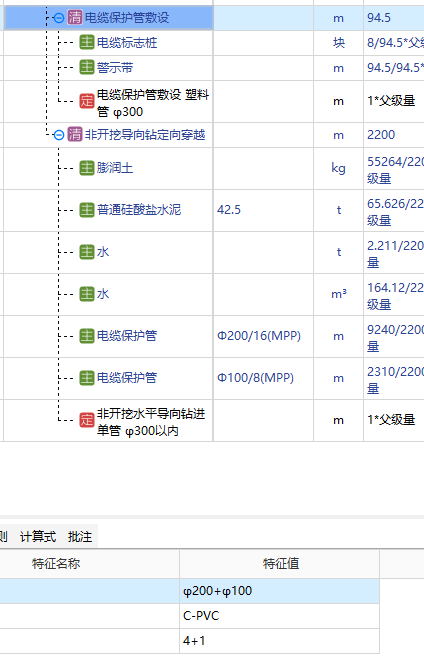Click the 1*父级量 cell of 非开挖水平导向钻进

pyautogui.click(x=394, y=420)
